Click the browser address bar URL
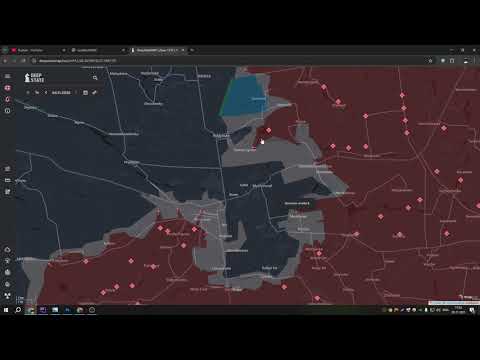This screenshot has width=480, height=360. [77, 61]
